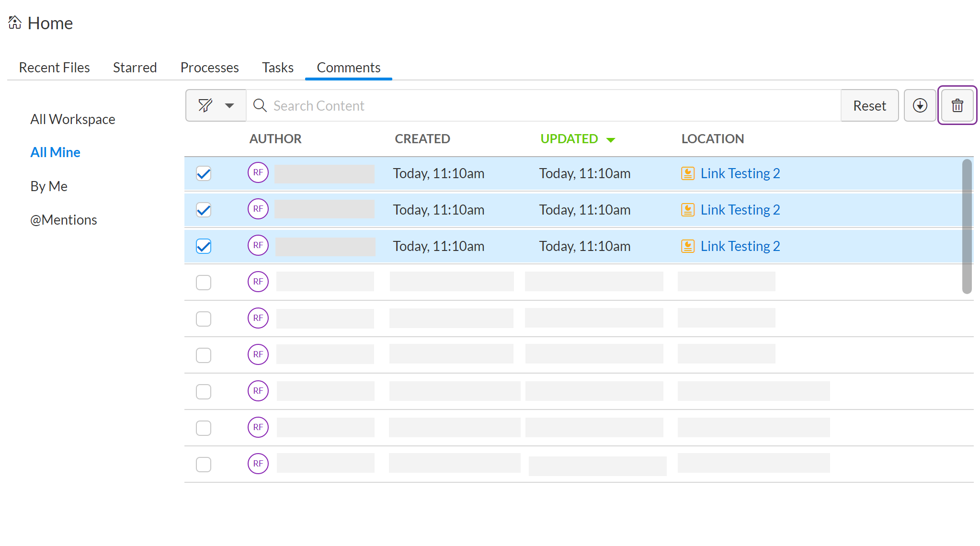The image size is (980, 546).
Task: Click the RF avatar in first row
Action: pyautogui.click(x=258, y=172)
